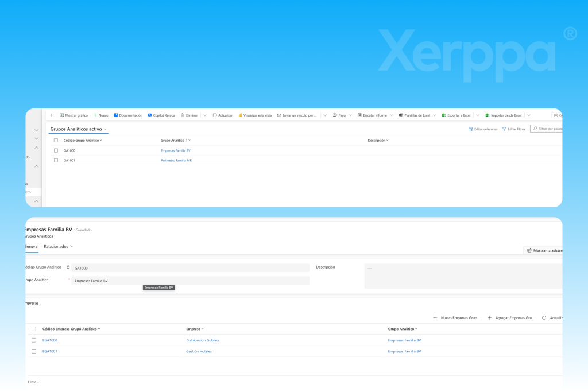The width and height of the screenshot is (588, 392).
Task: Launch Copilot Xerppa
Action: (x=161, y=115)
